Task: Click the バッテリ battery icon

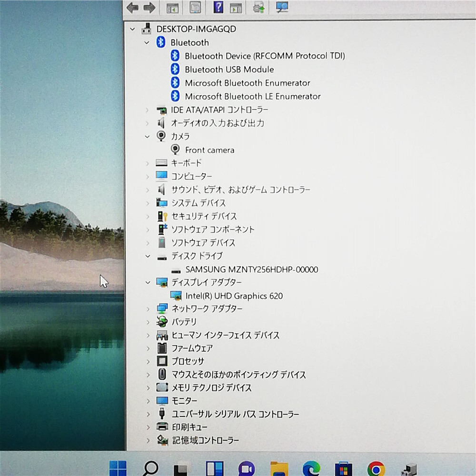Action: click(x=162, y=322)
